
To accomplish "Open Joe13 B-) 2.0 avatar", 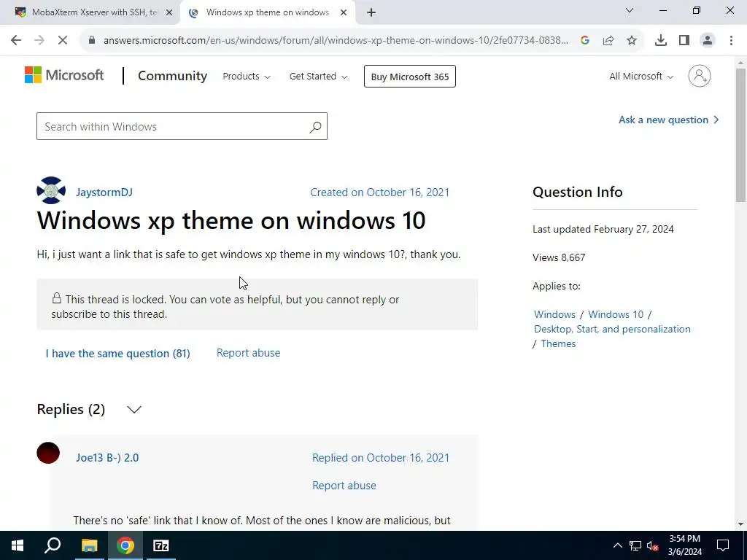I will click(x=48, y=453).
